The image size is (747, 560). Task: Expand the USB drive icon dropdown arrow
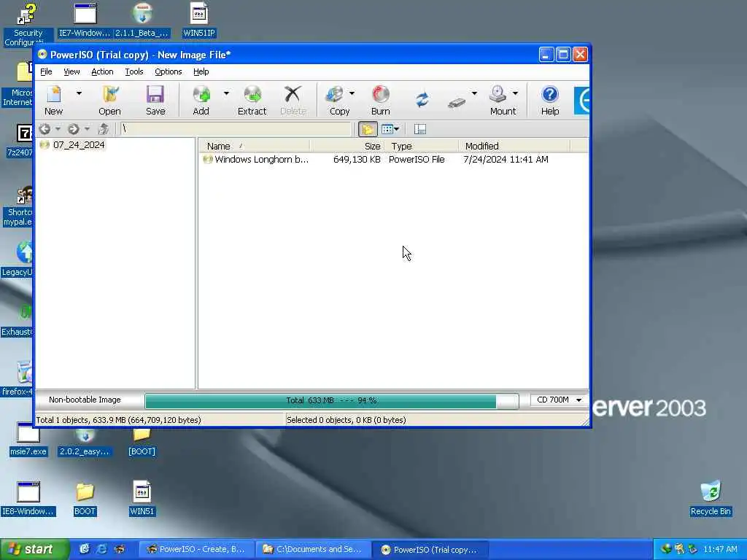coord(474,94)
